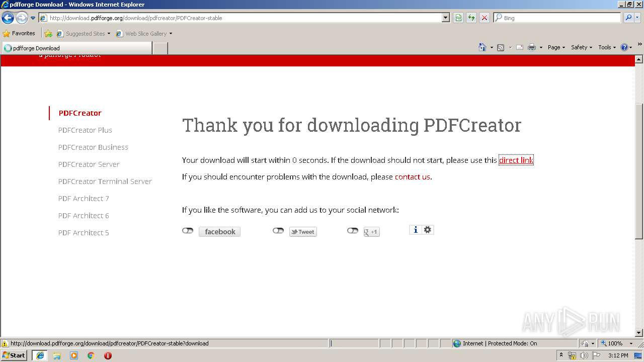Expand the Home button dropdown arrow
Screen dimensions: 644x362
492,47
